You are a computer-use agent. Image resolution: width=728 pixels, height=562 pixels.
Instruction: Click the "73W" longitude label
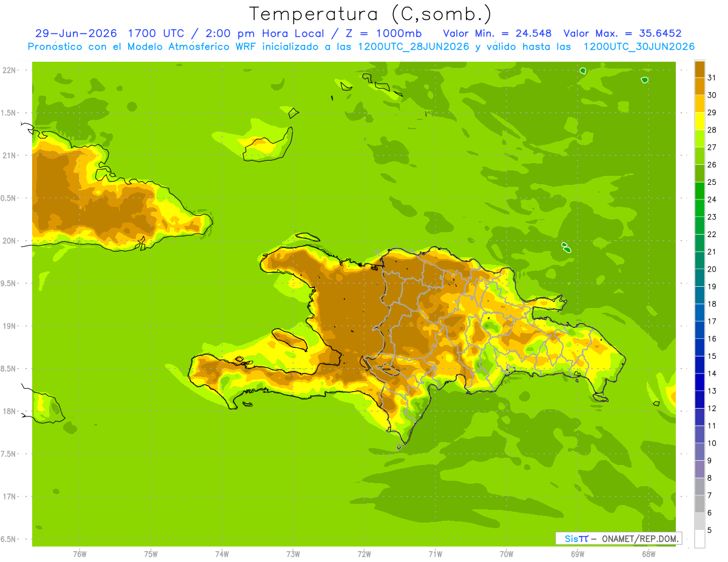pos(293,554)
